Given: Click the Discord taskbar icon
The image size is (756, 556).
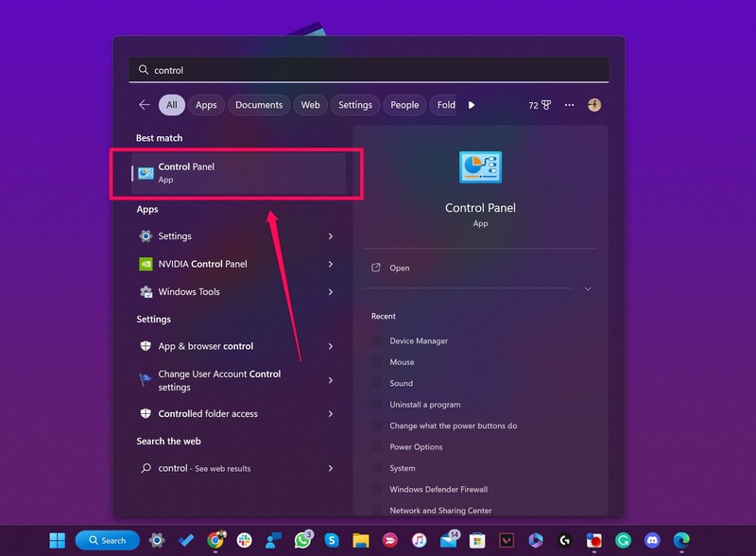Looking at the screenshot, I should click(652, 540).
